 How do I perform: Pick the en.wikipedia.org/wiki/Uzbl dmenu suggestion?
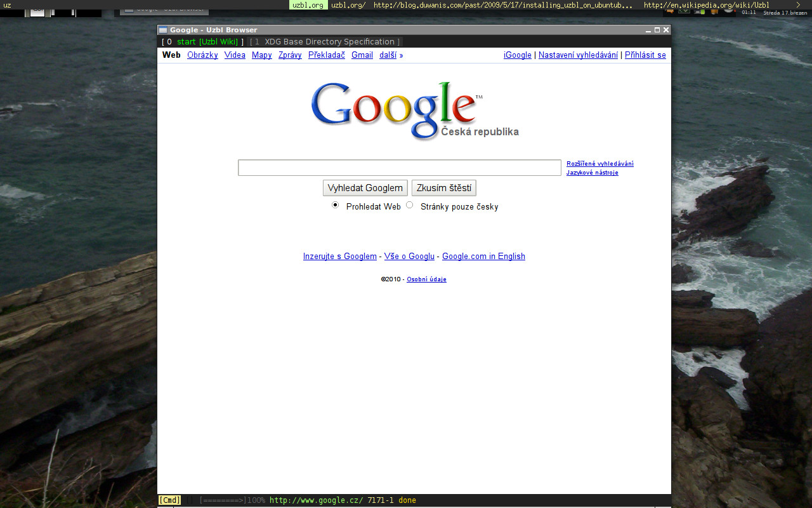point(706,5)
